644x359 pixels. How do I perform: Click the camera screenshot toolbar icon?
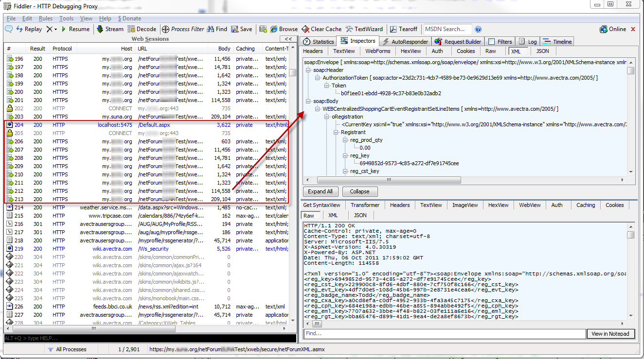(263, 29)
